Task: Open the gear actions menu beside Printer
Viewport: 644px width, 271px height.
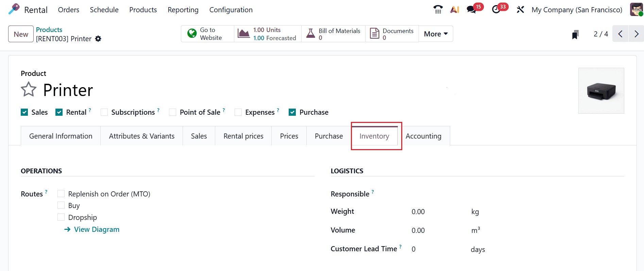Action: pos(98,39)
